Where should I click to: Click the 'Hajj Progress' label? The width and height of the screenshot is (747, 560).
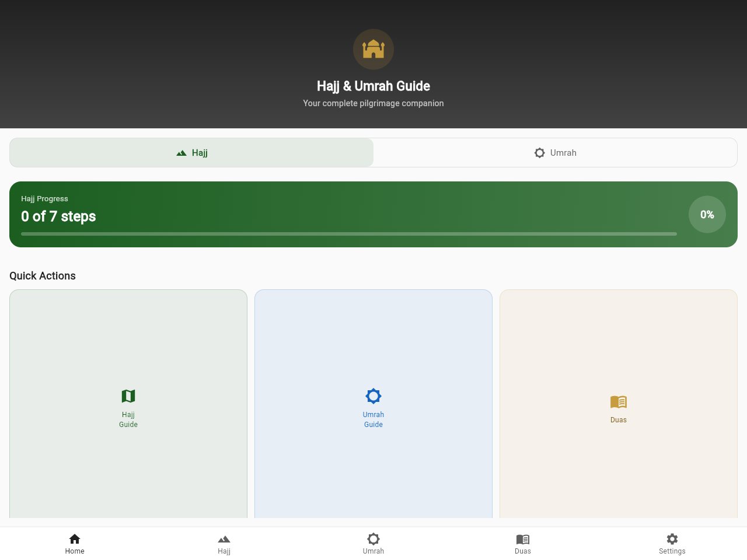pyautogui.click(x=44, y=199)
